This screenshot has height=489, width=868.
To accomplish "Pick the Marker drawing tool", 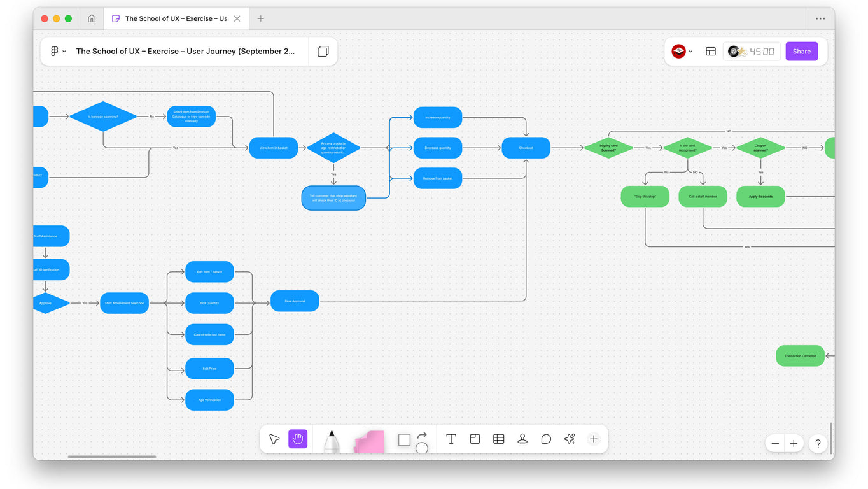I will pos(332,441).
